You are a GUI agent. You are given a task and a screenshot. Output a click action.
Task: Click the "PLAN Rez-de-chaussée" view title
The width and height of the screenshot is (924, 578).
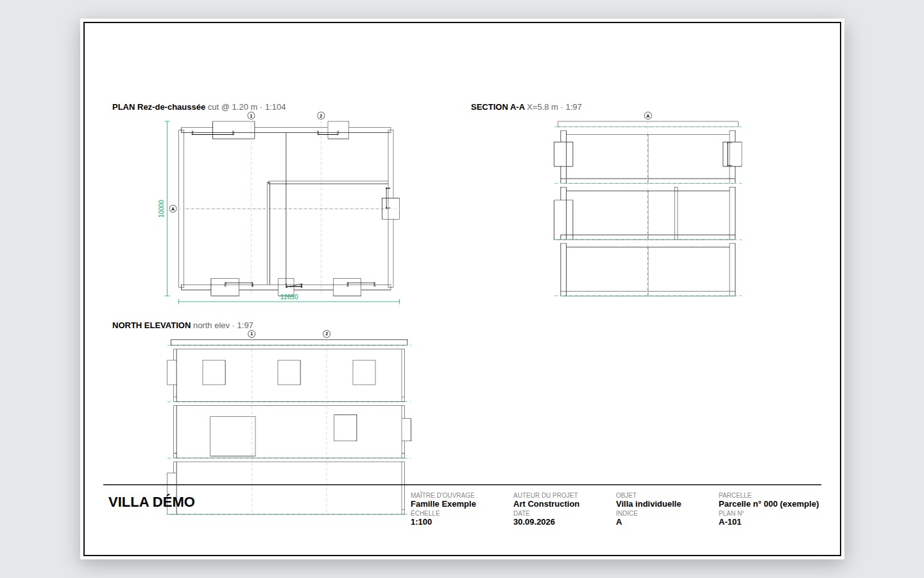click(158, 107)
